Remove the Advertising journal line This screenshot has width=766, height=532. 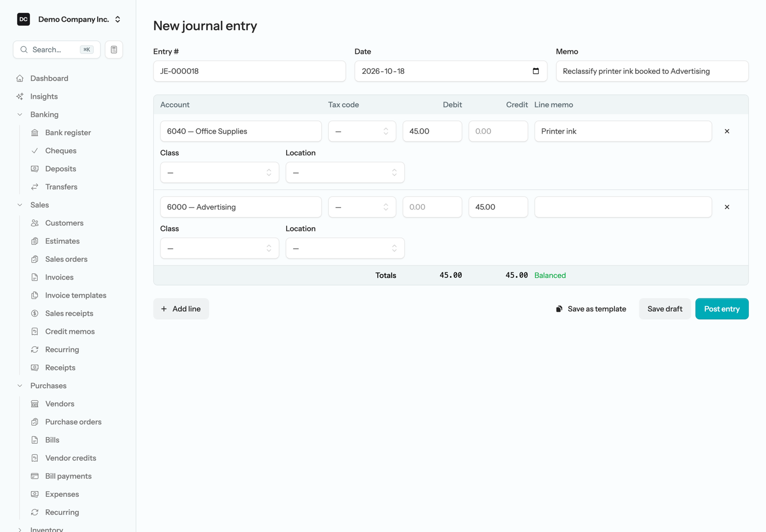coord(727,207)
